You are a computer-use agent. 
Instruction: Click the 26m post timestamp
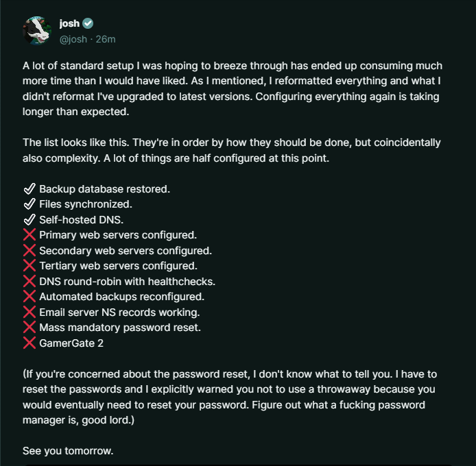click(106, 39)
